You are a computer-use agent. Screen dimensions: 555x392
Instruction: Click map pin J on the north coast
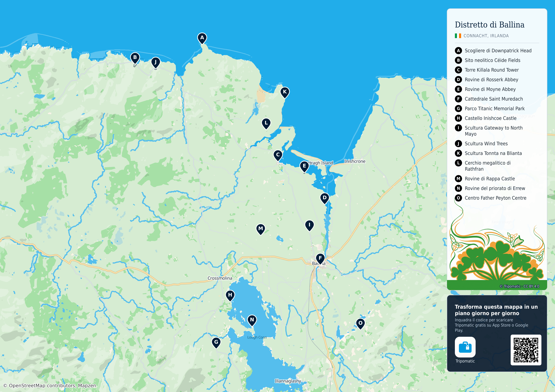(155, 63)
